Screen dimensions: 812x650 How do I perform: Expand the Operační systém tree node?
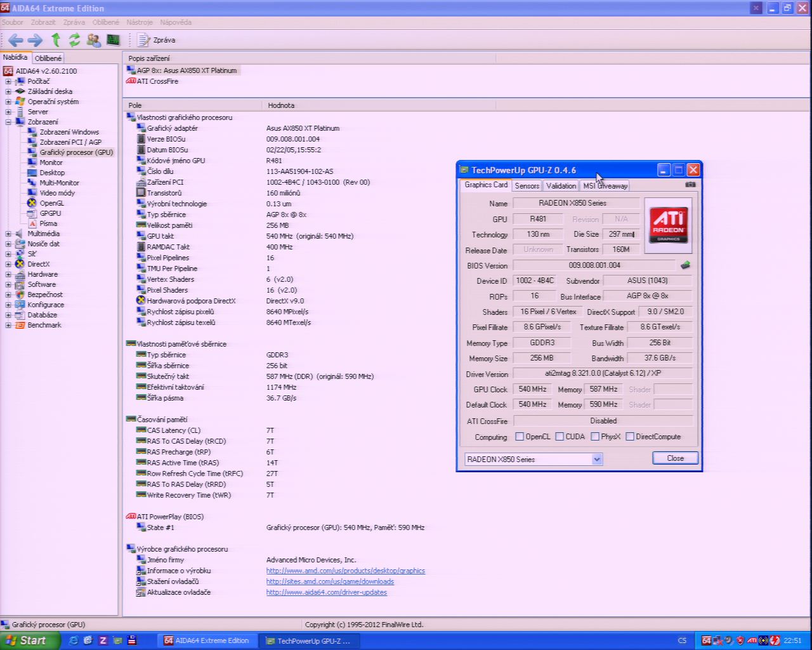coord(8,102)
